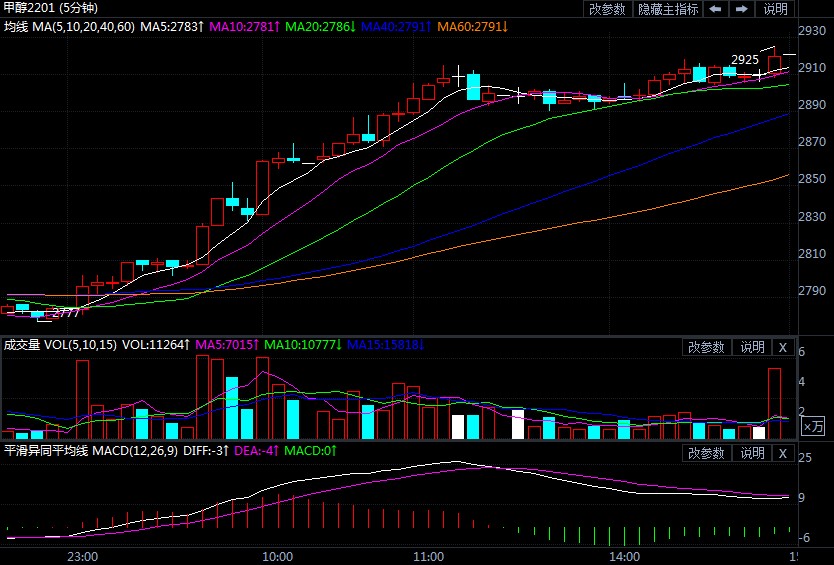Click the left arrow navigation button
The image size is (834, 565).
tap(715, 9)
